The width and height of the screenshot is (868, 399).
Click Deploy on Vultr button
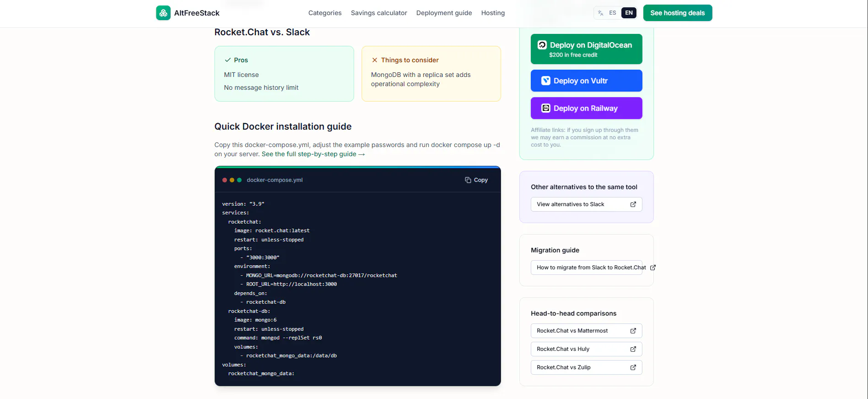(x=587, y=81)
